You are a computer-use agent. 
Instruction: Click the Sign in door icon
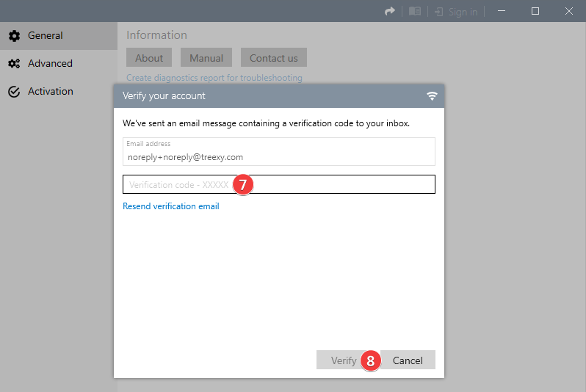click(438, 12)
